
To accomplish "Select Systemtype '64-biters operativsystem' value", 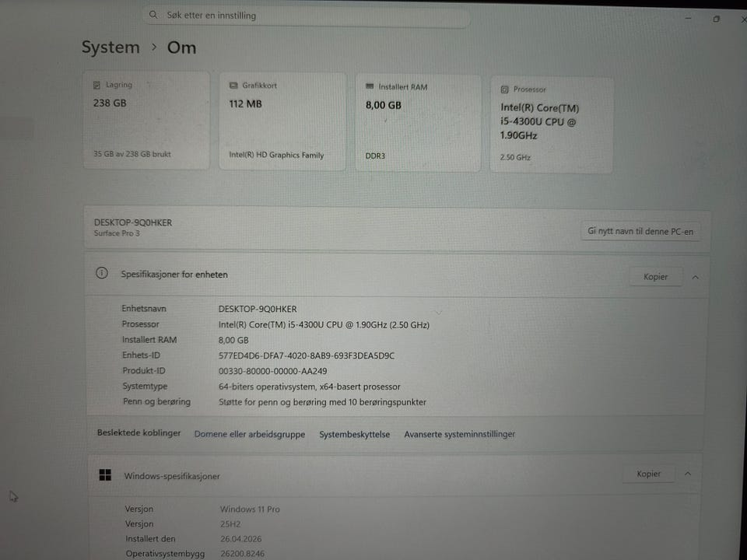I will (309, 387).
